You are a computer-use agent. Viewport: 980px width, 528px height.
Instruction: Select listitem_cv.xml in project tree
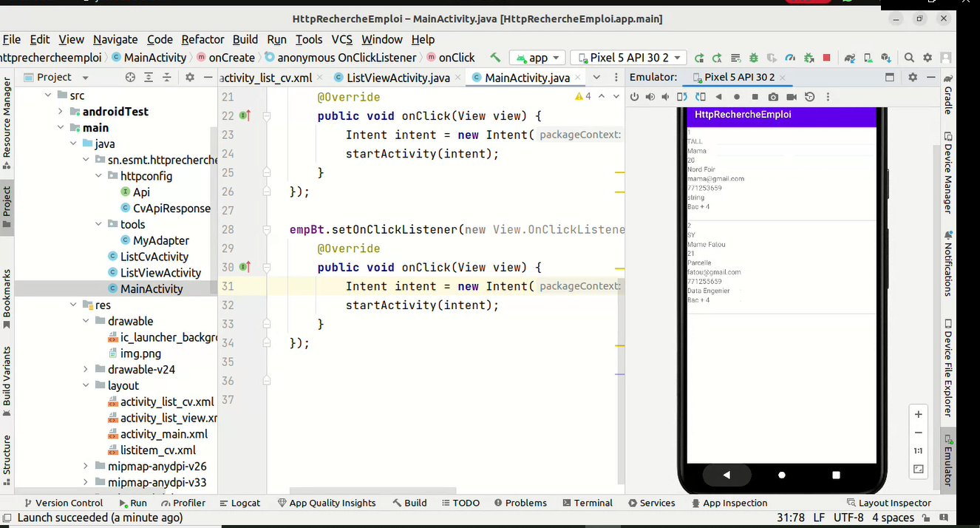coord(152,450)
